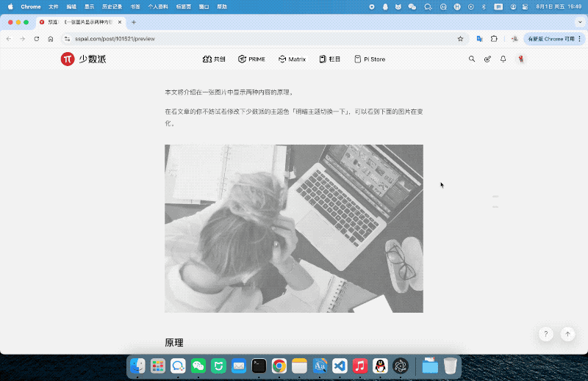Open the tab search dropdown arrow
Image resolution: width=588 pixels, height=381 pixels.
(580, 22)
